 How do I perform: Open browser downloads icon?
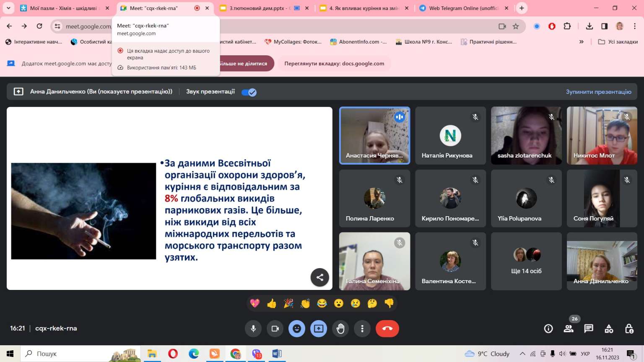point(589,26)
